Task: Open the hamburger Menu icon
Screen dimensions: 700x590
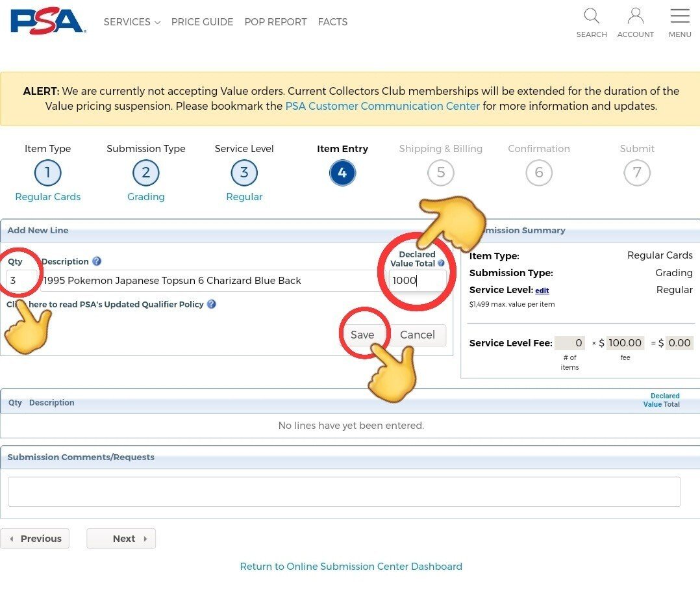Action: click(679, 16)
